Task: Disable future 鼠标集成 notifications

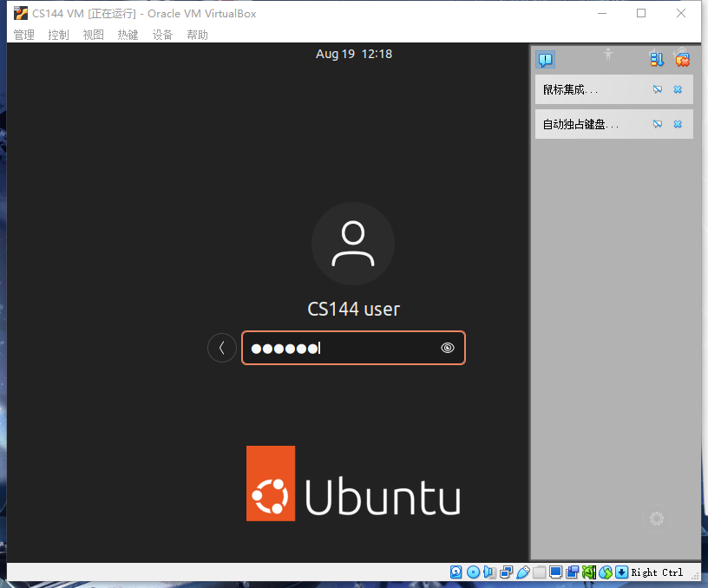Action: [x=658, y=89]
